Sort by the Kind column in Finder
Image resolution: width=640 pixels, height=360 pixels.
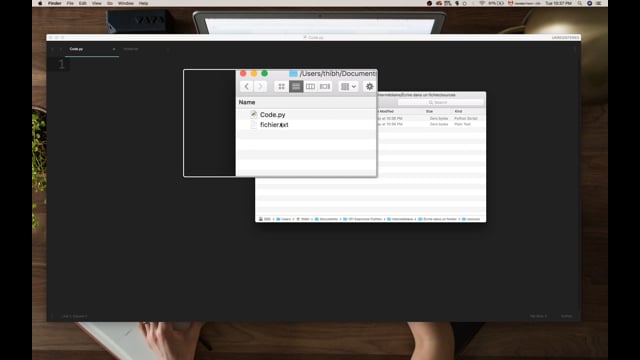click(458, 111)
